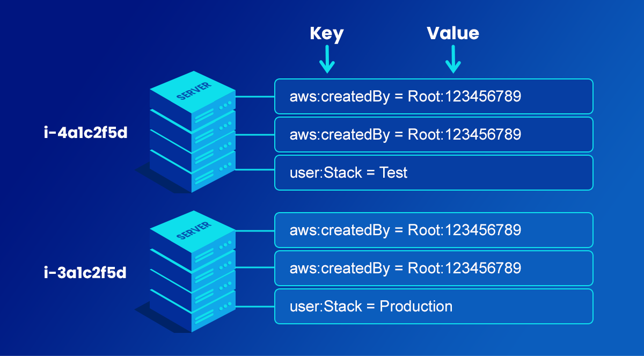The width and height of the screenshot is (644, 356).
Task: Click the Production value text
Action: tap(416, 306)
